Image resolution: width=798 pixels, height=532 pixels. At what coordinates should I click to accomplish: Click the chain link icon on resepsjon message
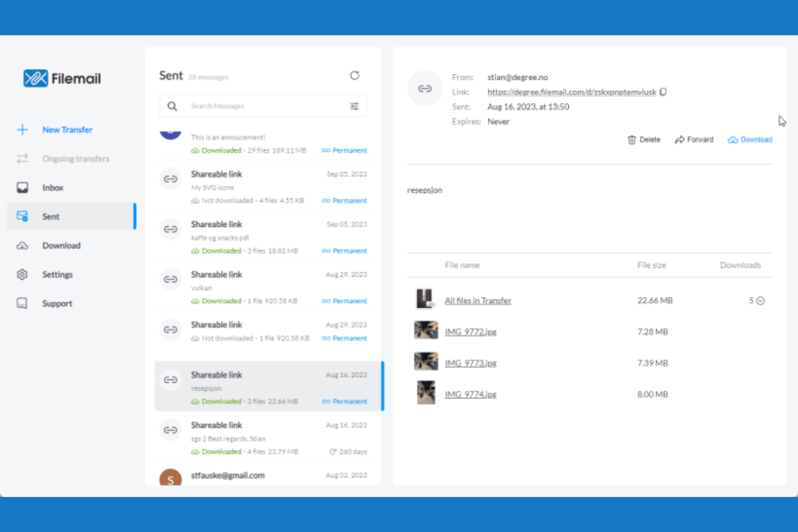(170, 379)
